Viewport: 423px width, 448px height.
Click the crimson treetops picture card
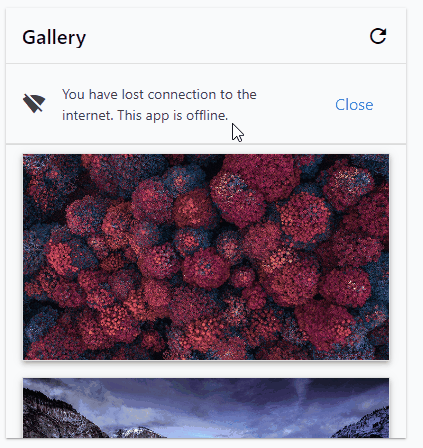206,257
